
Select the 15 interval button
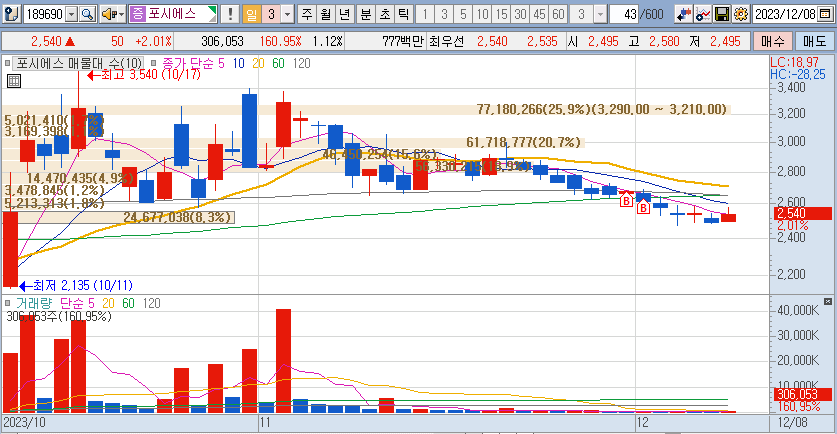[501, 14]
